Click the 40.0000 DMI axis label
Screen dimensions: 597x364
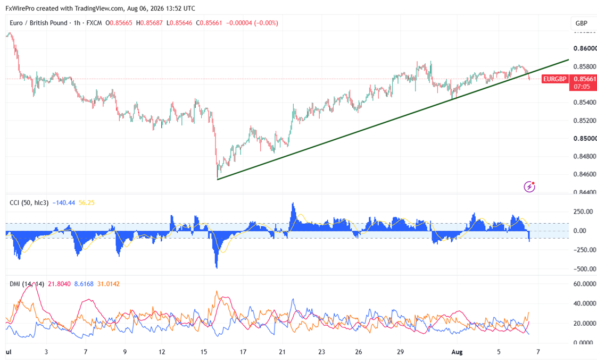585,303
